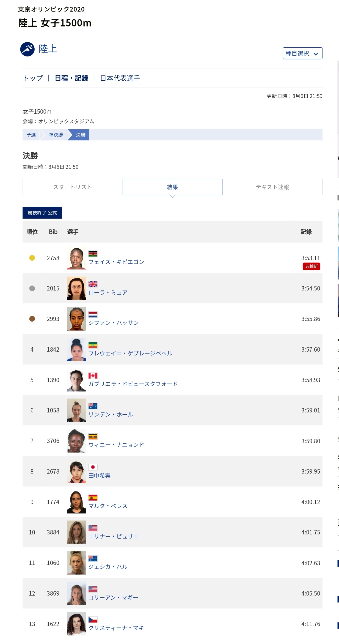339x644 pixels.
Task: Click the Spain flag above マルタ・ペレス
Action: pyautogui.click(x=93, y=498)
